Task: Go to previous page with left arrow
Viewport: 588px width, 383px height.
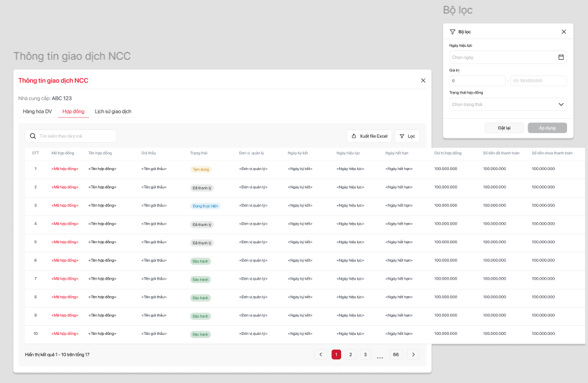Action: coord(320,355)
